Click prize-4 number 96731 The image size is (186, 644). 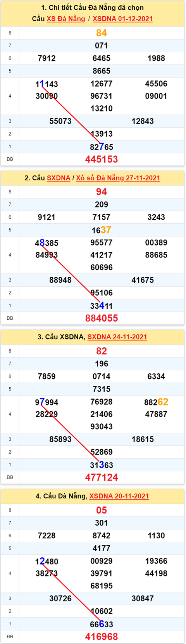(x=102, y=96)
